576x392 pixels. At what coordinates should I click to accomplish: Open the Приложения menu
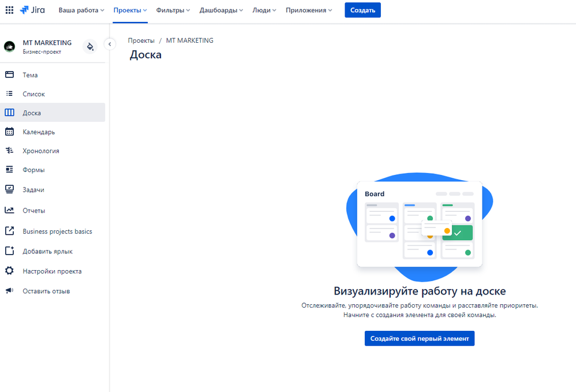(308, 10)
